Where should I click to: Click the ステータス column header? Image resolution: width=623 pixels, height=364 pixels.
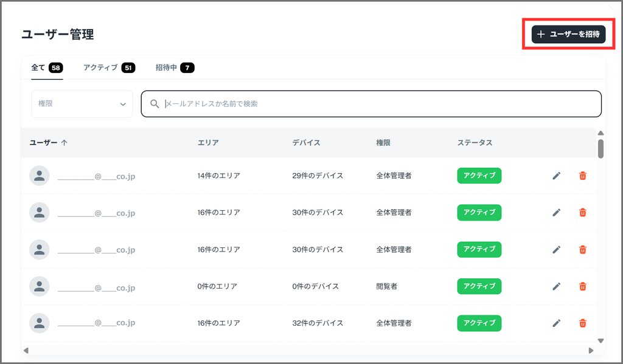(x=475, y=143)
